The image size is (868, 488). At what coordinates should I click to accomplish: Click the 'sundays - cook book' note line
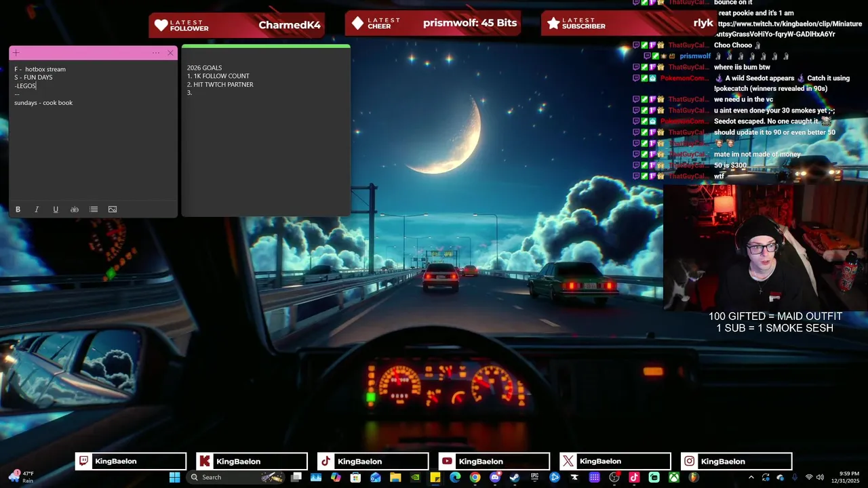click(x=43, y=103)
